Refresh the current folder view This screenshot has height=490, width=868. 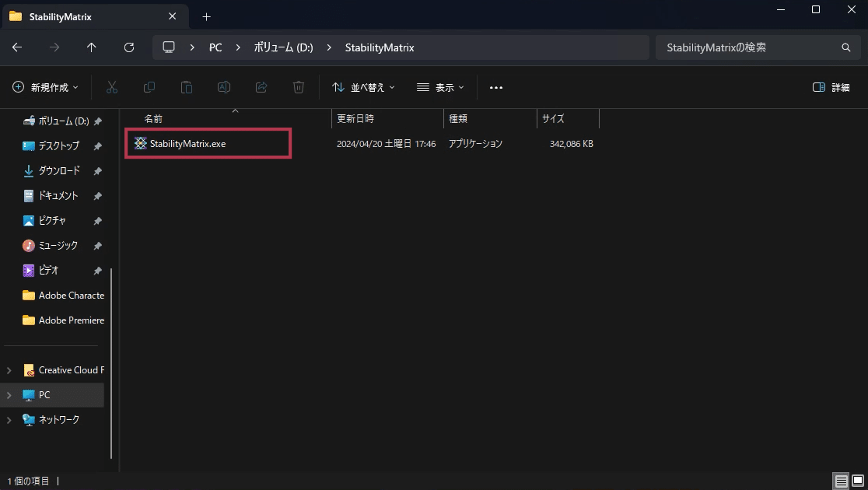click(x=129, y=47)
